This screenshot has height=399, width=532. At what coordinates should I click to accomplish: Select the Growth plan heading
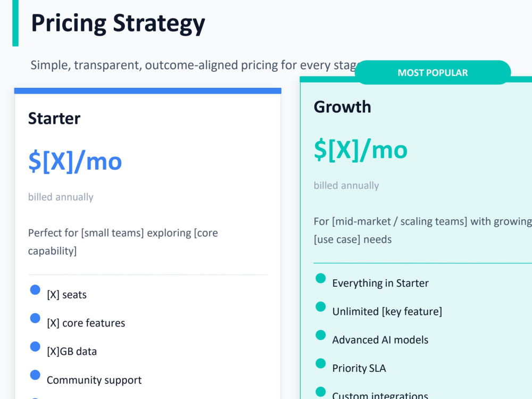click(342, 107)
